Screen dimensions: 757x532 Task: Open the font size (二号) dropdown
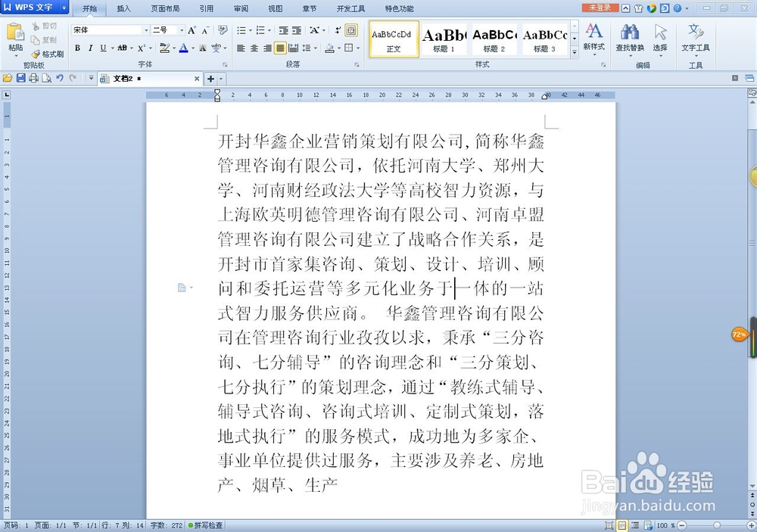182,30
